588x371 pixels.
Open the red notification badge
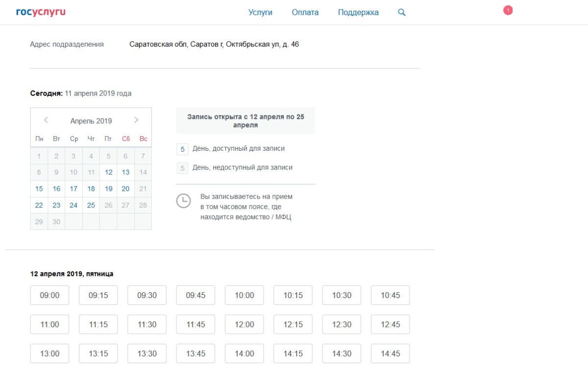pyautogui.click(x=508, y=10)
